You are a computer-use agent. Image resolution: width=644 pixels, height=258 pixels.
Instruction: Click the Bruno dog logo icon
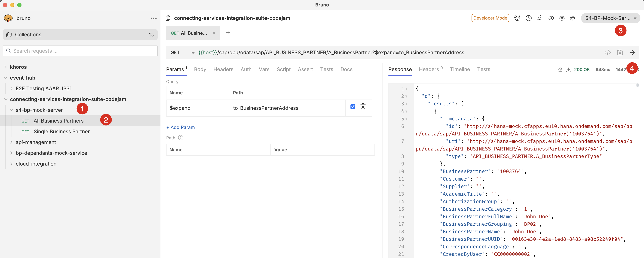coord(8,18)
